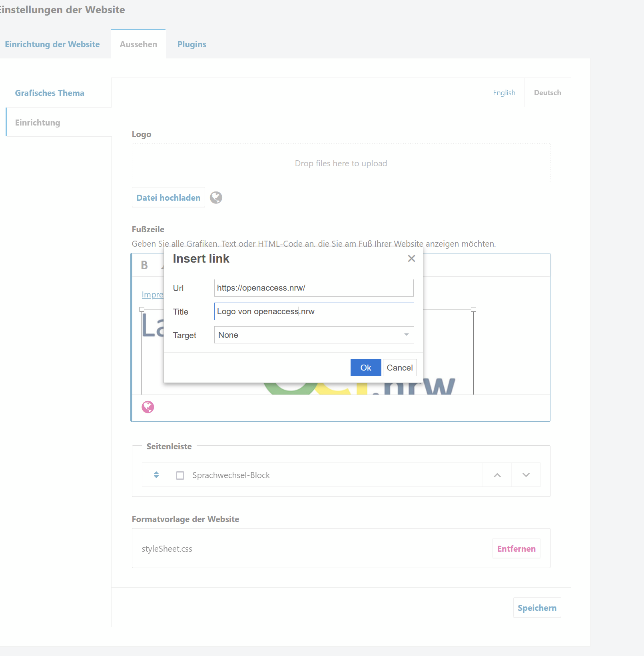This screenshot has width=644, height=656.
Task: Move Sprachwechsel-Block up with the arrow
Action: (497, 475)
